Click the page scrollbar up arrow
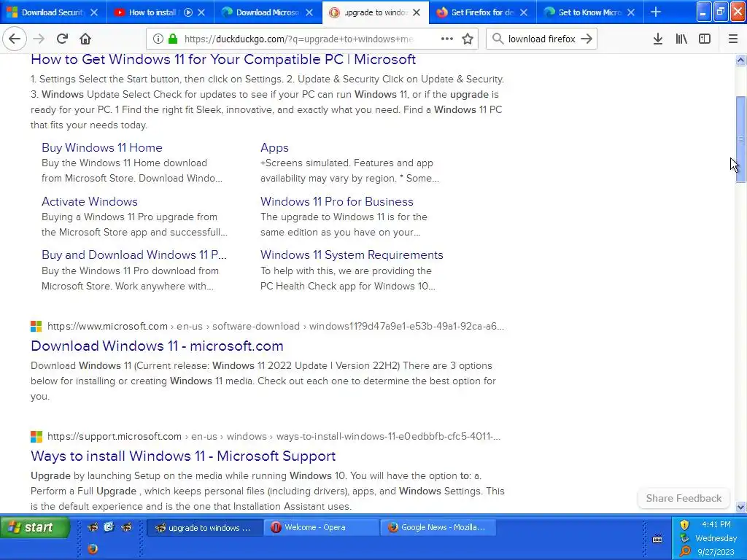 point(740,60)
